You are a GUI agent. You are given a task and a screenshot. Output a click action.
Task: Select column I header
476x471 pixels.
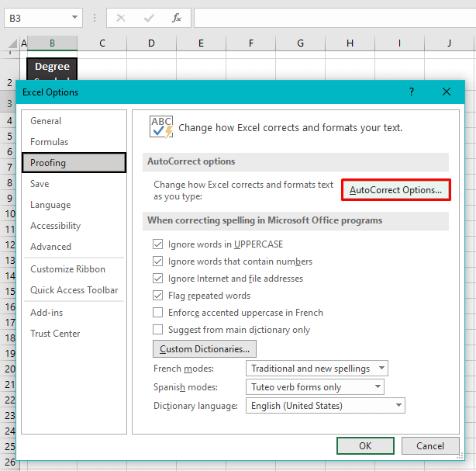[399, 43]
